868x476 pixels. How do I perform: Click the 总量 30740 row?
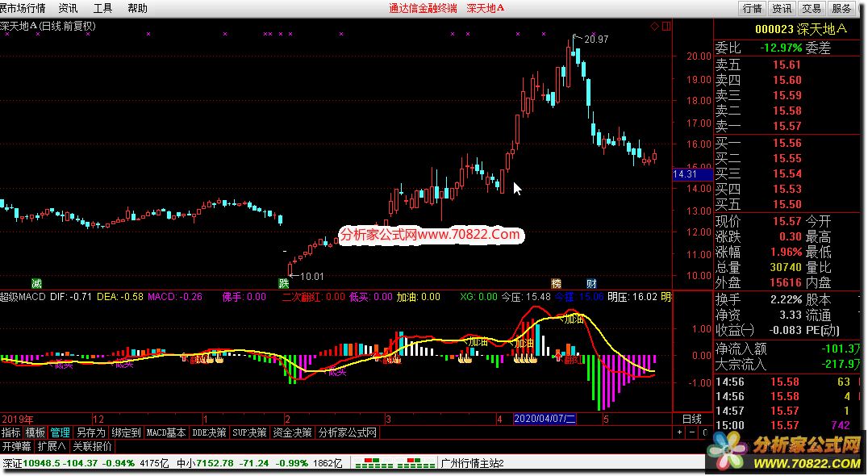click(788, 267)
